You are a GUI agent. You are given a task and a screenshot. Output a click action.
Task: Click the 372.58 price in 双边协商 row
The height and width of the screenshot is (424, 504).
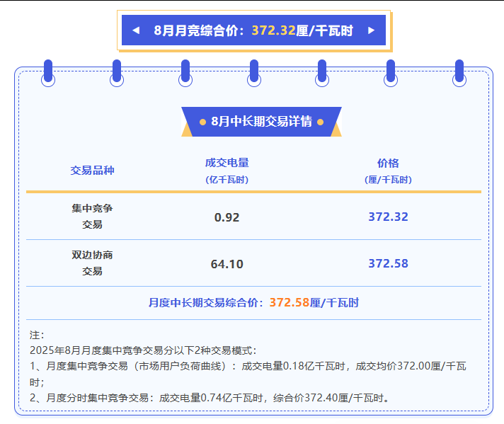[388, 263]
